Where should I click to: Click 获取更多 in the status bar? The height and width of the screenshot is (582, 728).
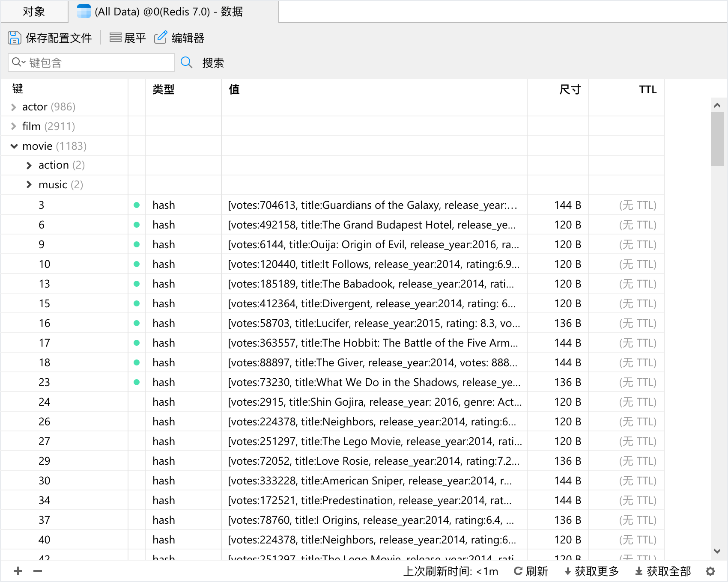click(597, 571)
